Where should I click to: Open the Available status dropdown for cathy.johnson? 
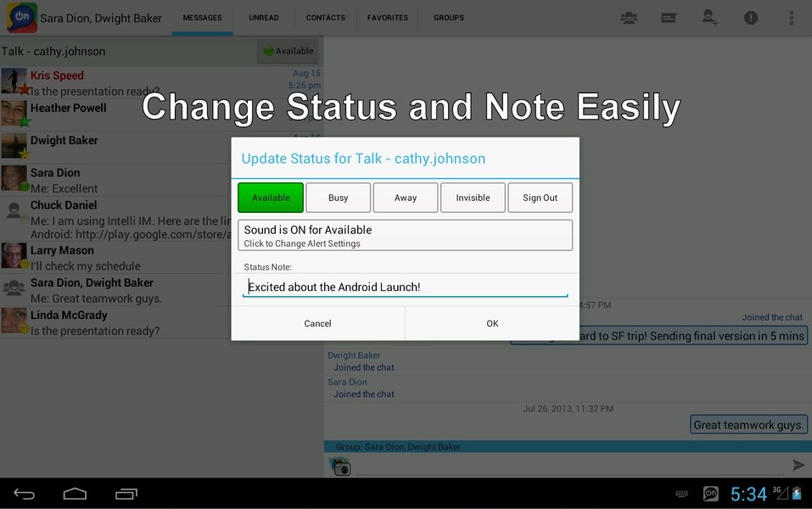click(x=288, y=51)
